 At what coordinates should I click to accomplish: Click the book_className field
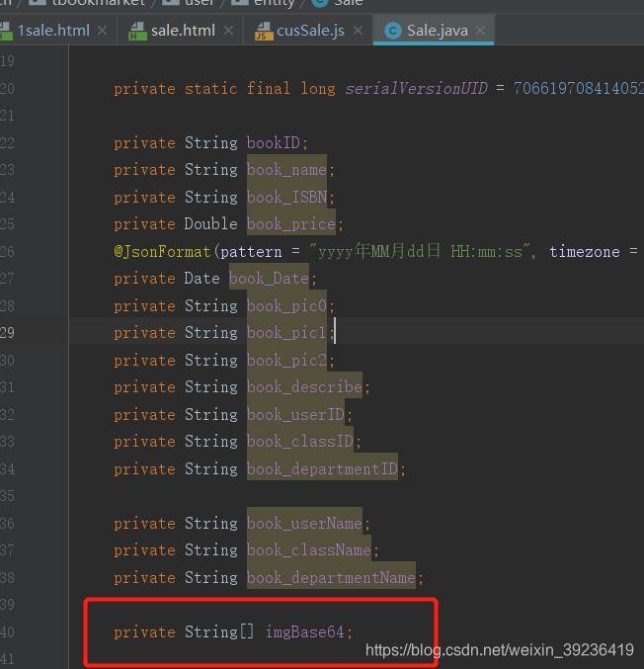coord(309,550)
